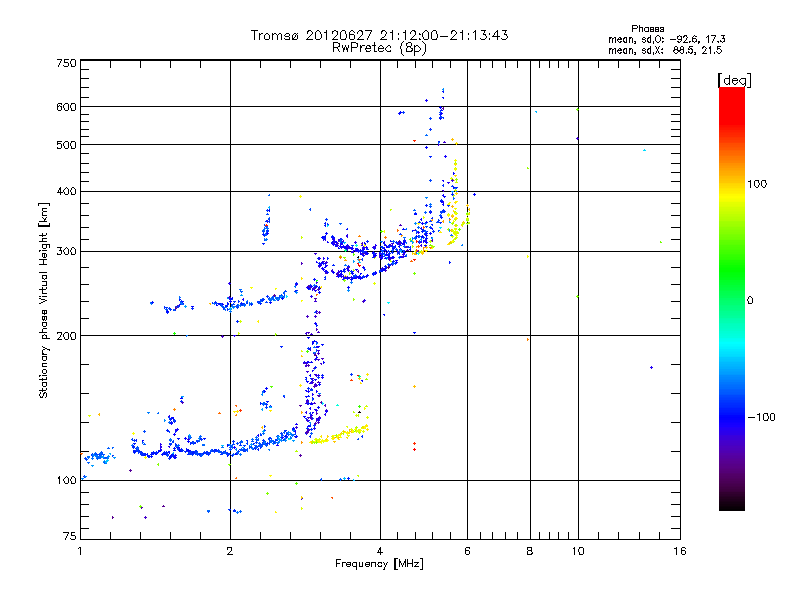
Task: Click the x-axis tick label '1'
Action: point(80,551)
